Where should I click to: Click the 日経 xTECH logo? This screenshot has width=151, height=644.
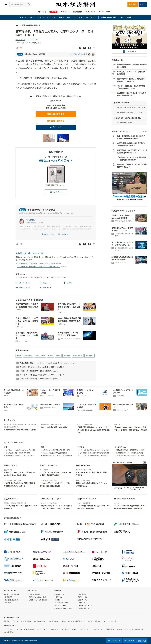69,559
